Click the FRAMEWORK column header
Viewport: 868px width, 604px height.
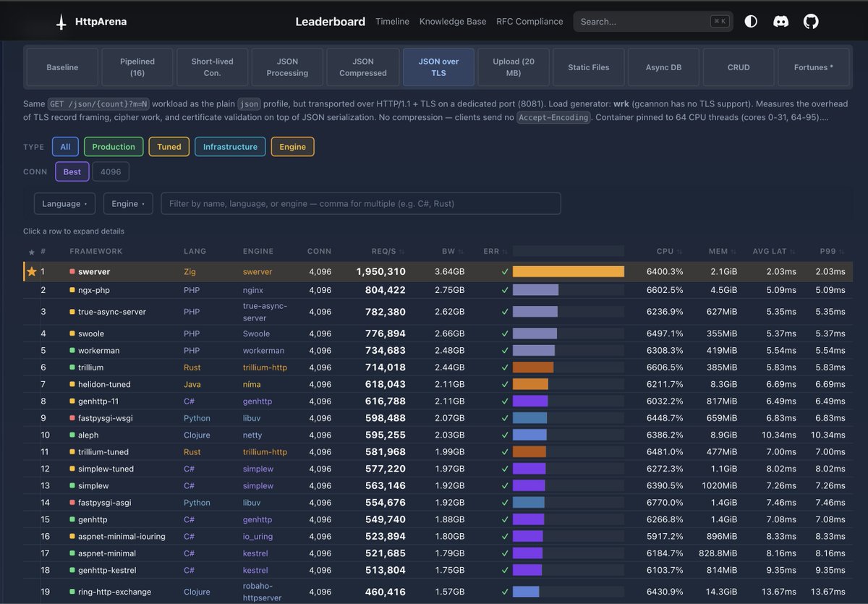tap(96, 252)
